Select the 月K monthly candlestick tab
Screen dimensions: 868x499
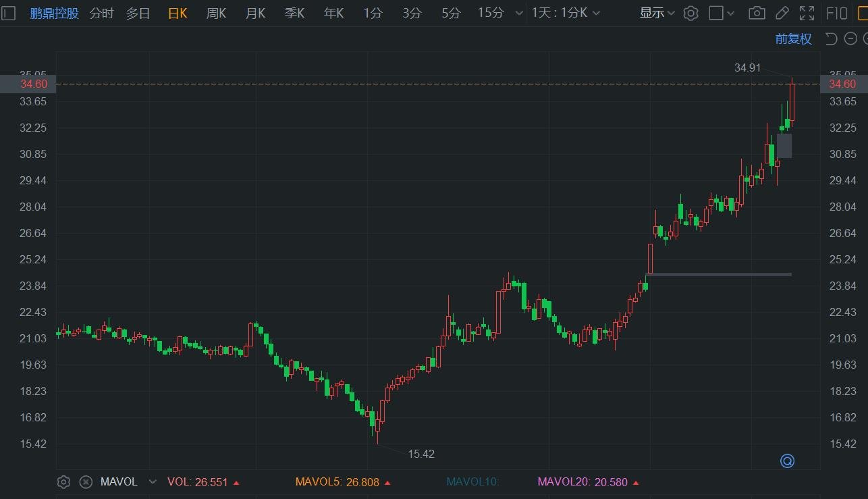click(255, 13)
